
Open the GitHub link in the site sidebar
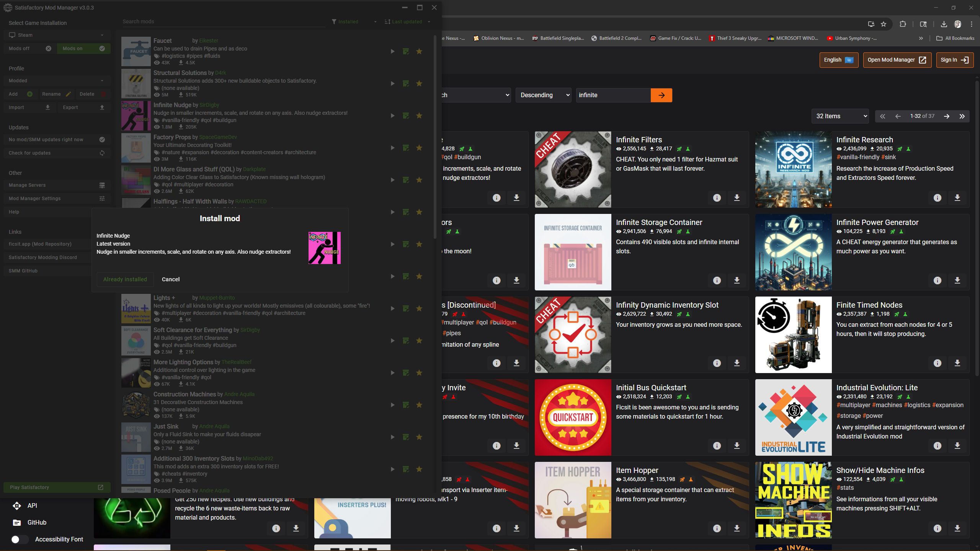pyautogui.click(x=37, y=523)
